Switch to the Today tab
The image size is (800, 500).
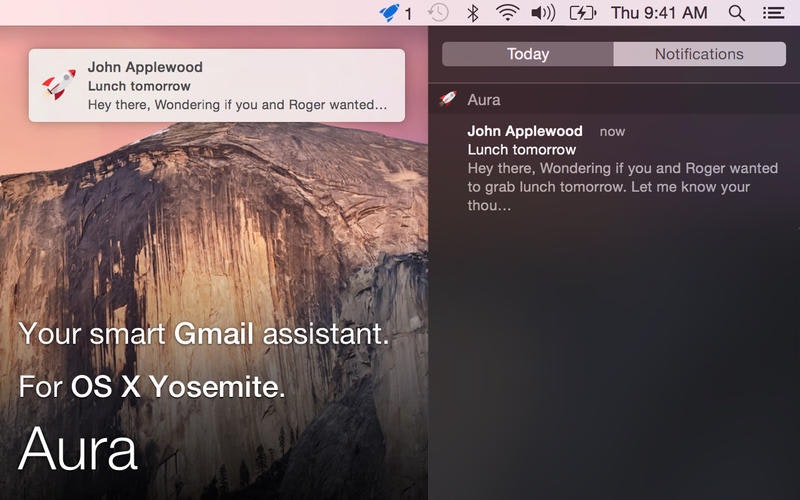click(x=528, y=54)
